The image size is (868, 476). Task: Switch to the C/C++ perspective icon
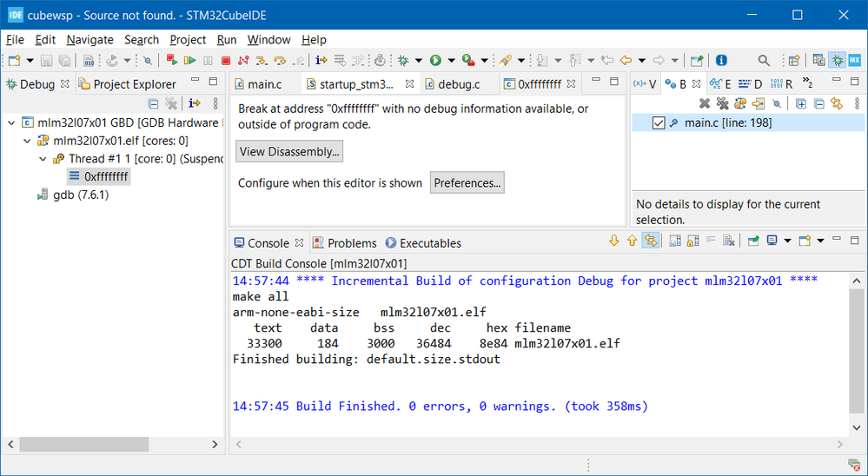tap(819, 60)
